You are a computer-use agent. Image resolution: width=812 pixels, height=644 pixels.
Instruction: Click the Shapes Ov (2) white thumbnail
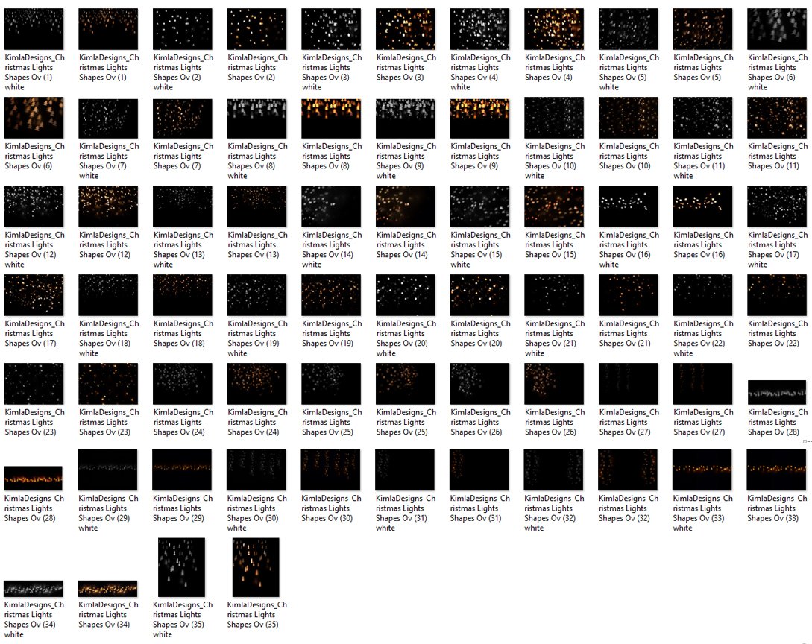(x=182, y=28)
